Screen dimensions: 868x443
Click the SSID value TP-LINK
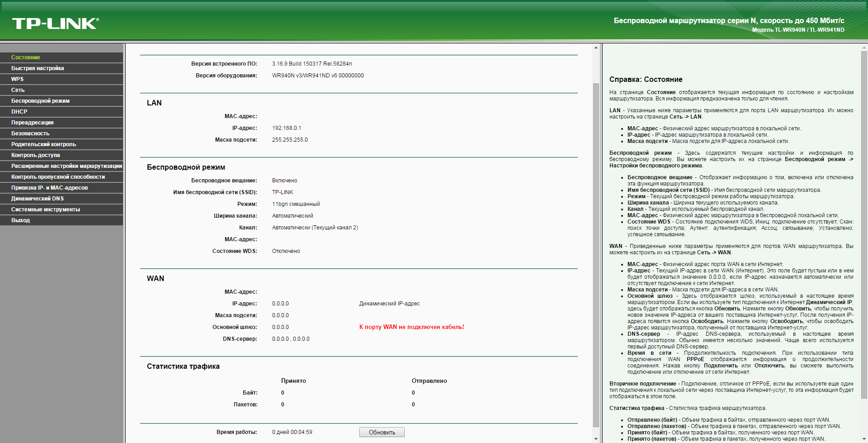coord(283,192)
